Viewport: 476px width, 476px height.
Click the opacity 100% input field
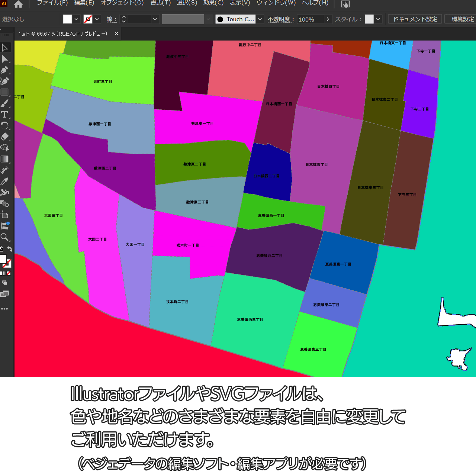click(x=310, y=19)
